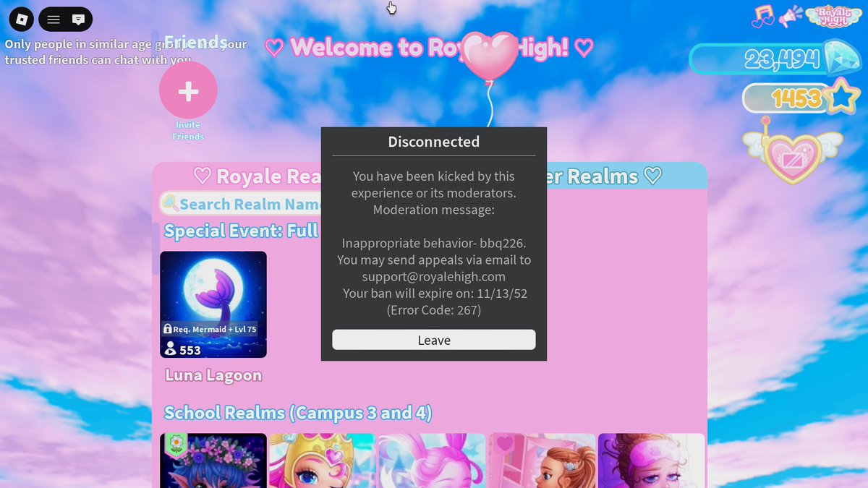Click the Error Code: 267 text
Viewport: 868px width, 488px height.
434,310
